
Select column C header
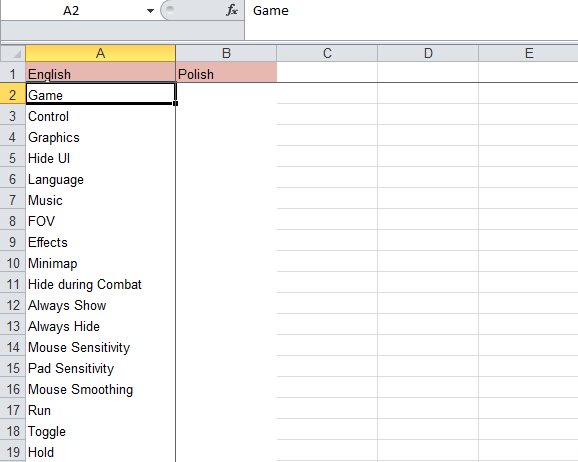327,53
